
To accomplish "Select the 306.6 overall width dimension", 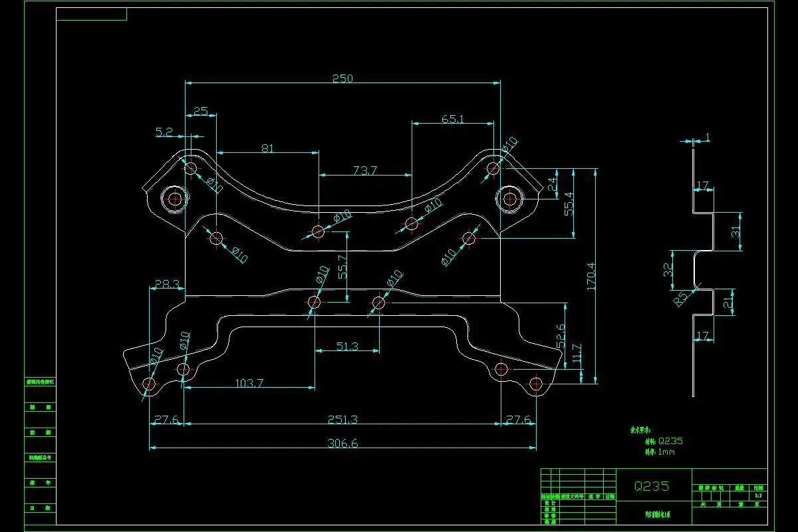I will point(343,444).
